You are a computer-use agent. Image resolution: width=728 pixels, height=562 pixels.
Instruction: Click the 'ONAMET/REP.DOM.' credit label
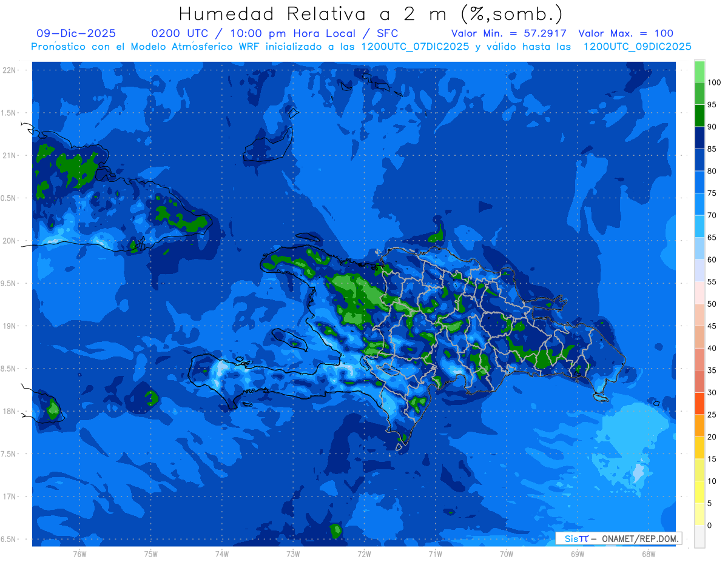click(639, 538)
